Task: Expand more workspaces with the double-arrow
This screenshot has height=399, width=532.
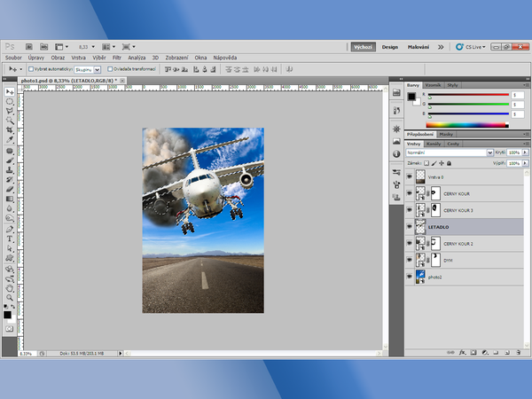Action: (x=442, y=47)
